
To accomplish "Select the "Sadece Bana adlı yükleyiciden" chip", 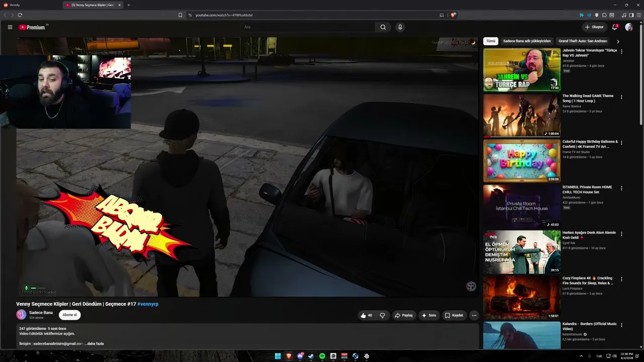I will point(527,41).
